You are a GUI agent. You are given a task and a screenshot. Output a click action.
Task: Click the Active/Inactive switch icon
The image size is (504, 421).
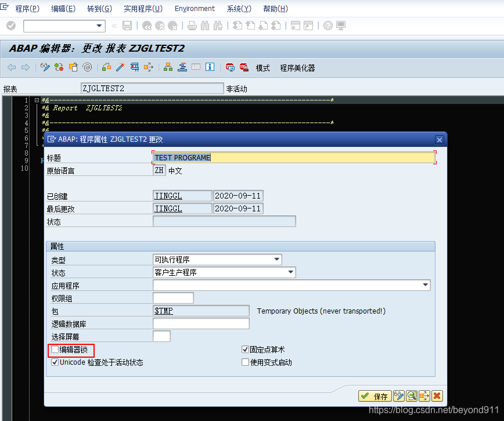coord(59,67)
